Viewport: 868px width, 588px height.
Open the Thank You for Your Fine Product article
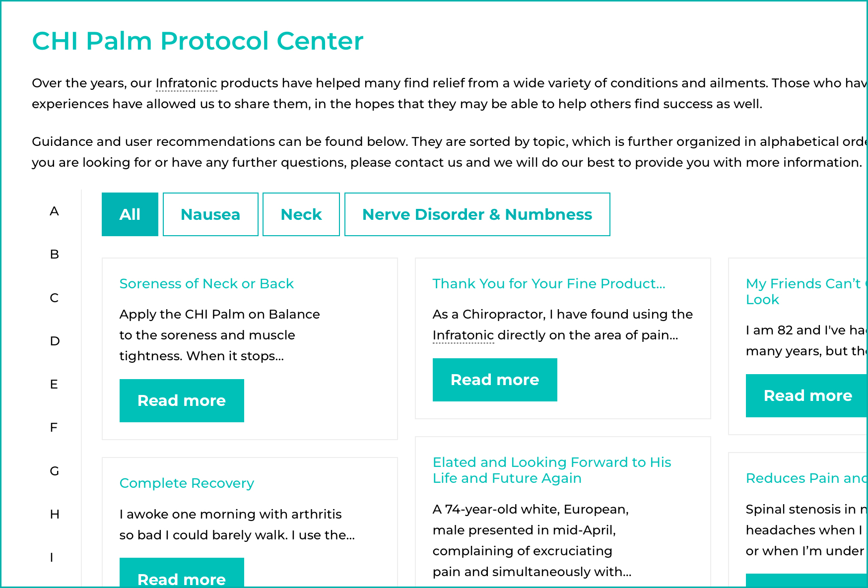coord(549,283)
